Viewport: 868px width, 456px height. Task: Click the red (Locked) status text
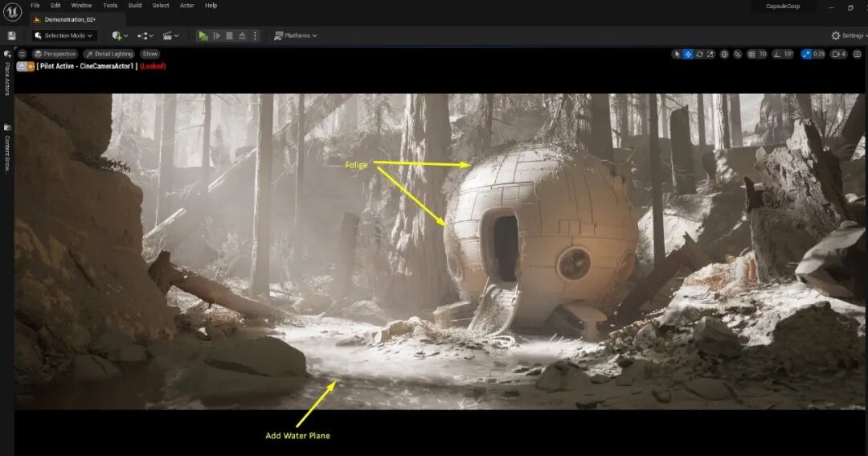(153, 67)
